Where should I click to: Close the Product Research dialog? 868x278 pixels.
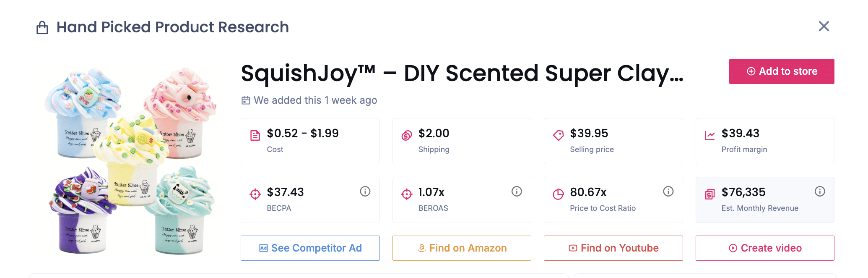tap(824, 26)
